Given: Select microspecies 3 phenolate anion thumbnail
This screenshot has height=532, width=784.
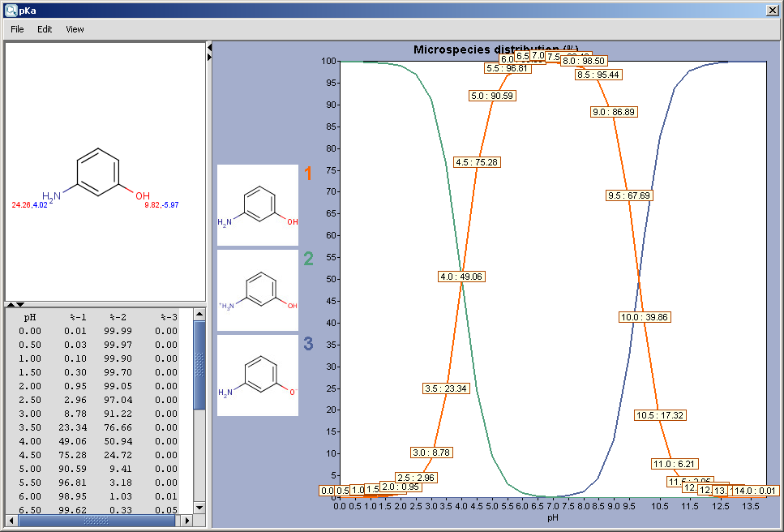Looking at the screenshot, I should click(257, 375).
